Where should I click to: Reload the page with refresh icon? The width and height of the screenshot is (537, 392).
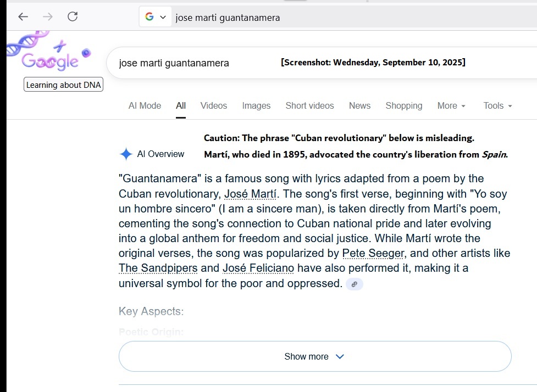tap(73, 17)
